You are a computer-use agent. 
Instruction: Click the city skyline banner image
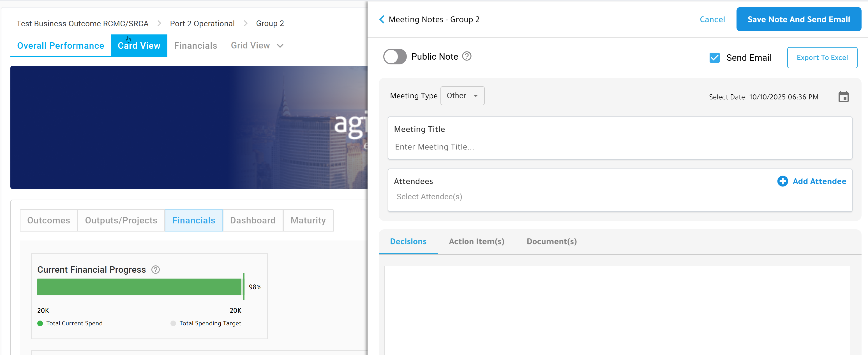point(189,127)
